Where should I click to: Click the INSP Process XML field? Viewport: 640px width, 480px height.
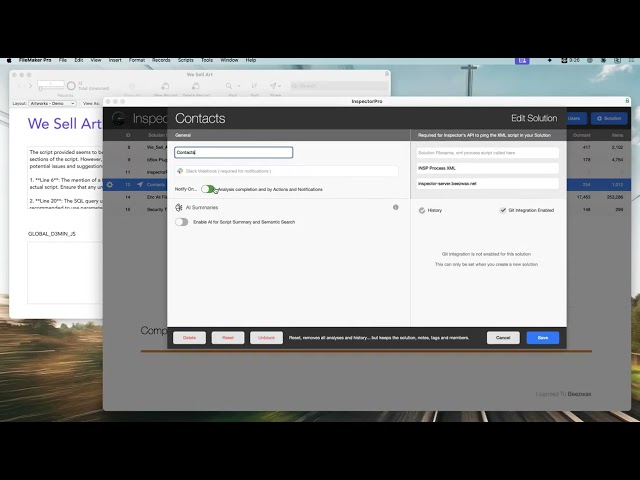[488, 168]
